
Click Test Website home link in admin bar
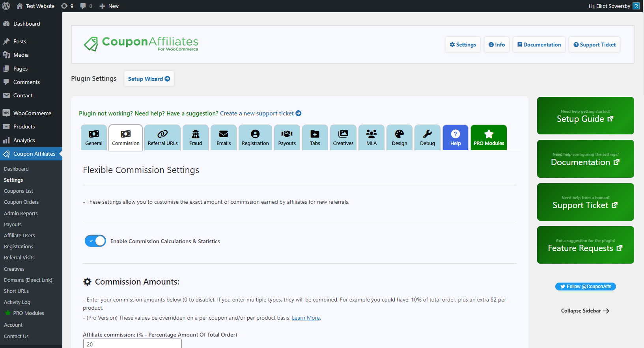(35, 6)
